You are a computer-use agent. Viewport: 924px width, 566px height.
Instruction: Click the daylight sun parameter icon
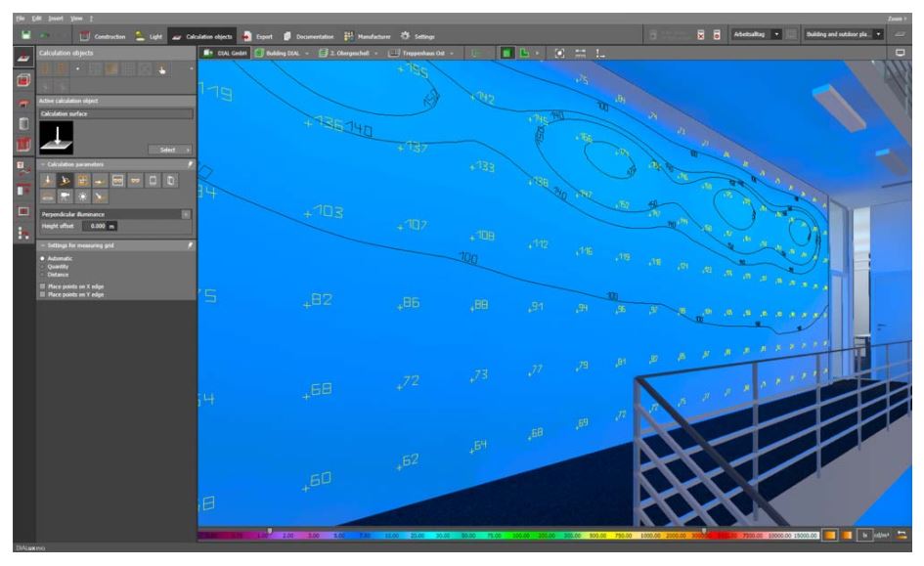pos(83,196)
